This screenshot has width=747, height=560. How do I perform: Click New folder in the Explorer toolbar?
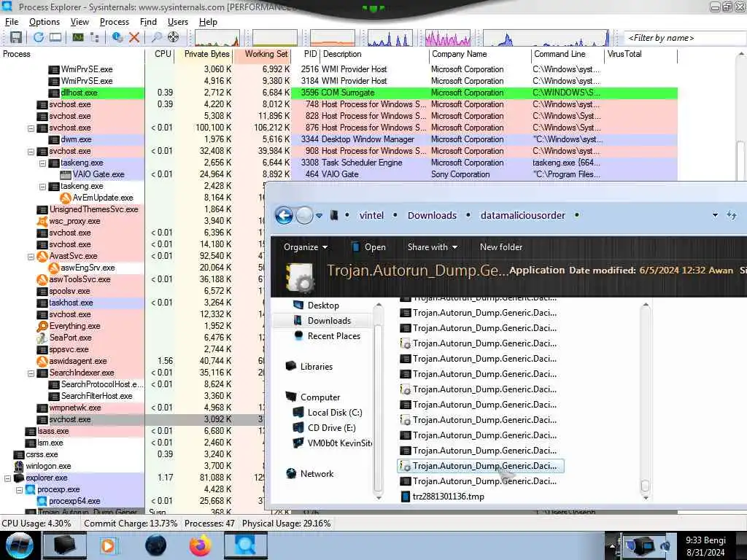(500, 247)
